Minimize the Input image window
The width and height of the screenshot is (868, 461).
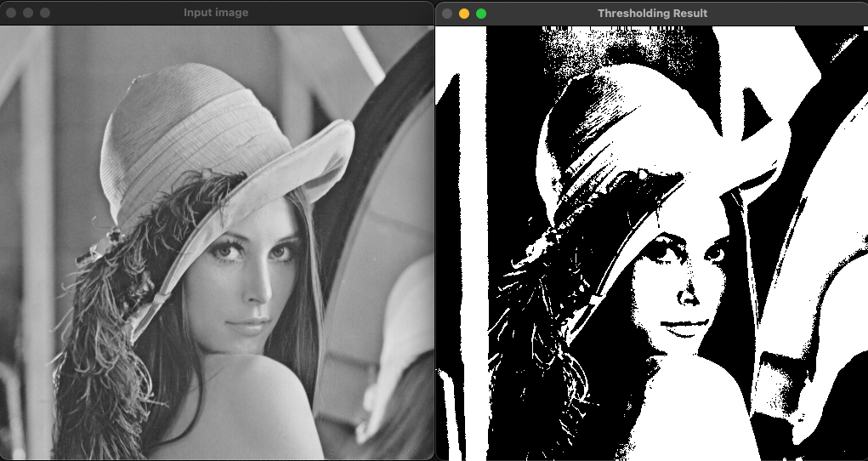pos(28,13)
